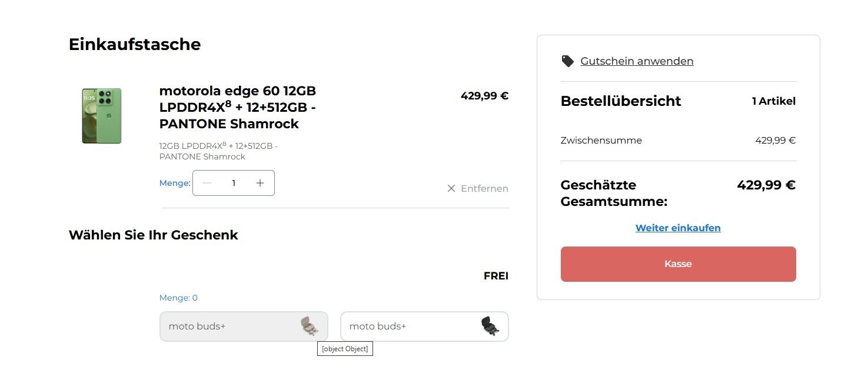Screen dimensions: 868x373
Task: Increase phone quantity with the plus button
Action: [260, 183]
